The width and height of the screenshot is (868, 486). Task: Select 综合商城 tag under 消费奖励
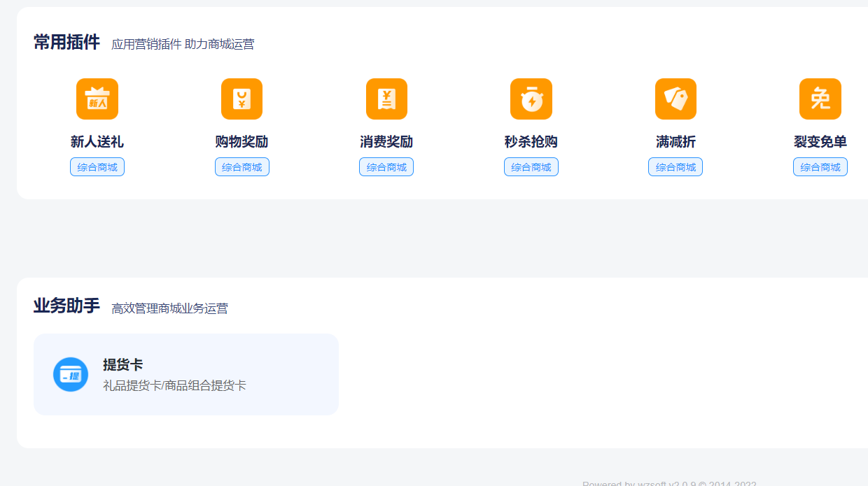click(386, 167)
